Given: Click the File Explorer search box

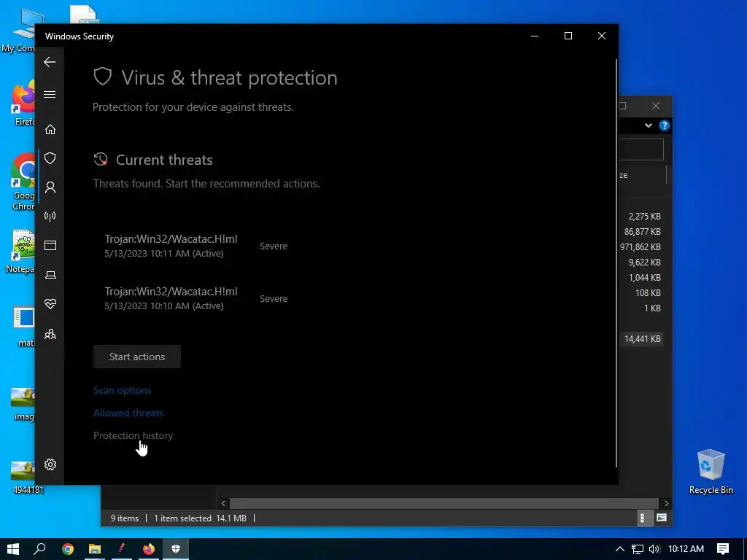Looking at the screenshot, I should tap(641, 149).
